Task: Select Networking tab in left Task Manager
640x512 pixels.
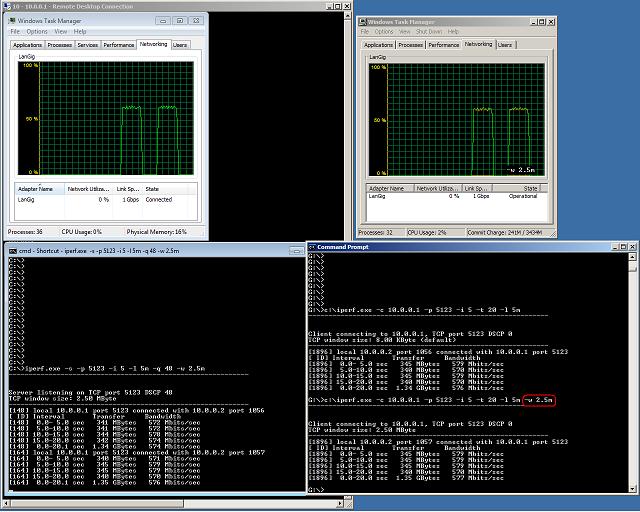Action: pos(153,44)
